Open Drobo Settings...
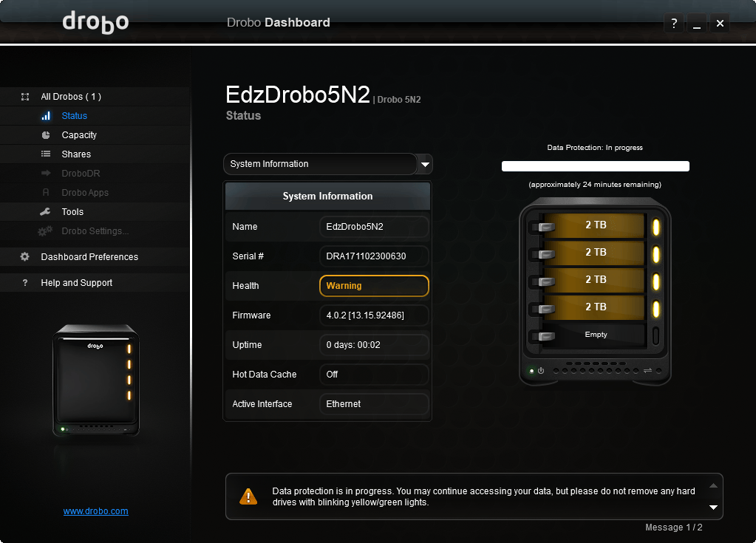The image size is (756, 543). pyautogui.click(x=95, y=230)
